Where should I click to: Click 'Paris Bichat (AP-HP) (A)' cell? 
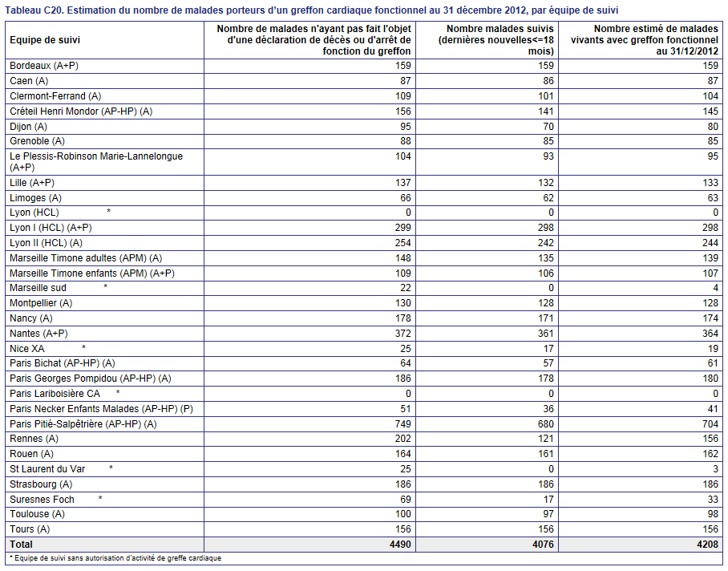[63, 363]
